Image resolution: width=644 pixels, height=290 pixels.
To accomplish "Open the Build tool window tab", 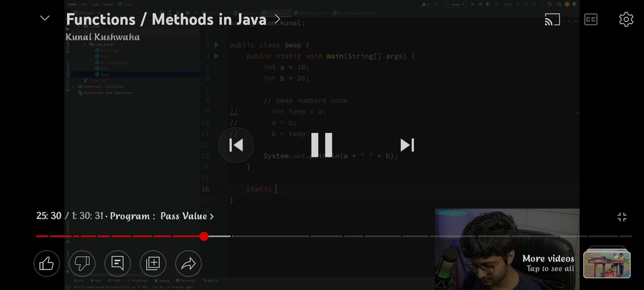I will click(x=210, y=280).
